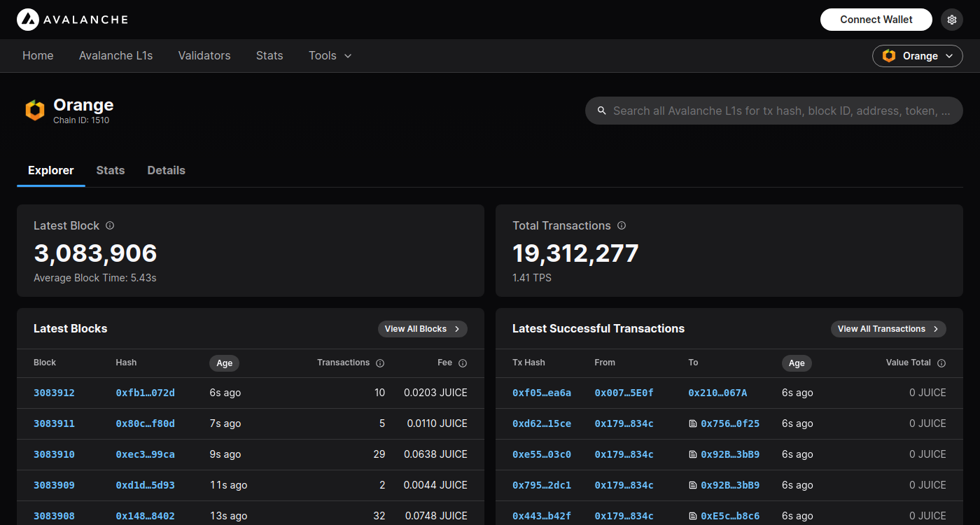Expand the Tools dropdown menu
This screenshot has width=980, height=525.
pos(330,55)
